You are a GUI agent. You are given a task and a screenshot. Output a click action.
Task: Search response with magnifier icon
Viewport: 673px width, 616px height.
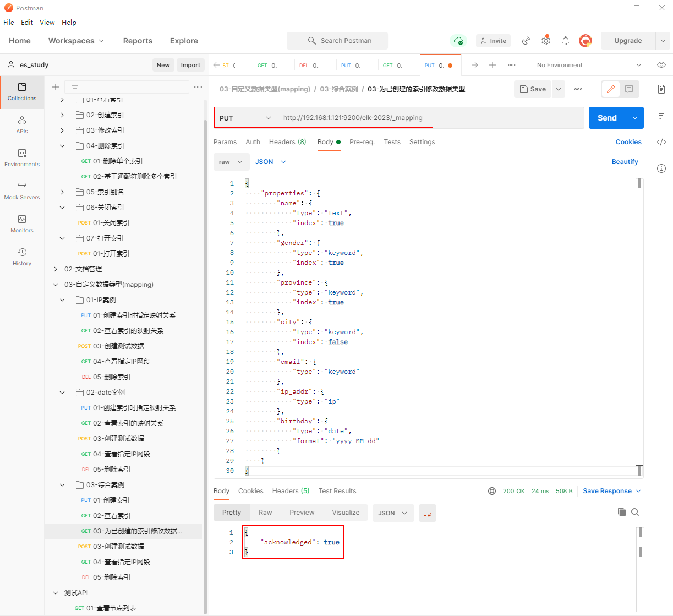point(635,512)
